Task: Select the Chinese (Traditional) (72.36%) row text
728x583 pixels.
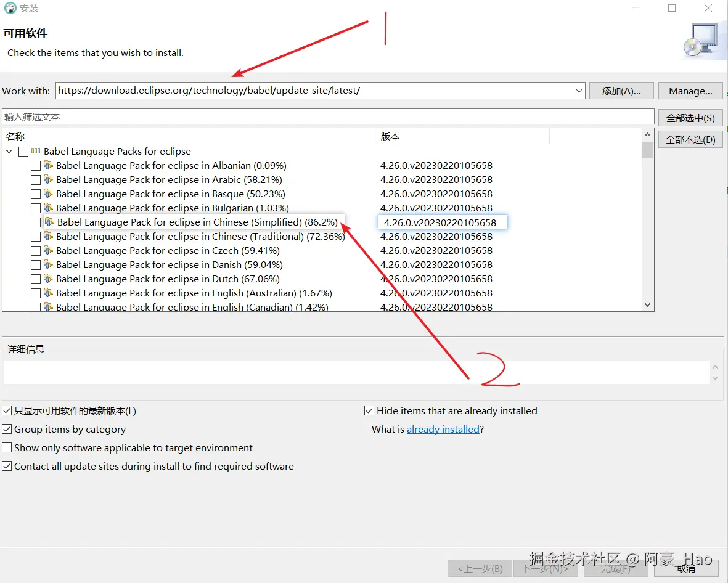Action: (x=200, y=237)
